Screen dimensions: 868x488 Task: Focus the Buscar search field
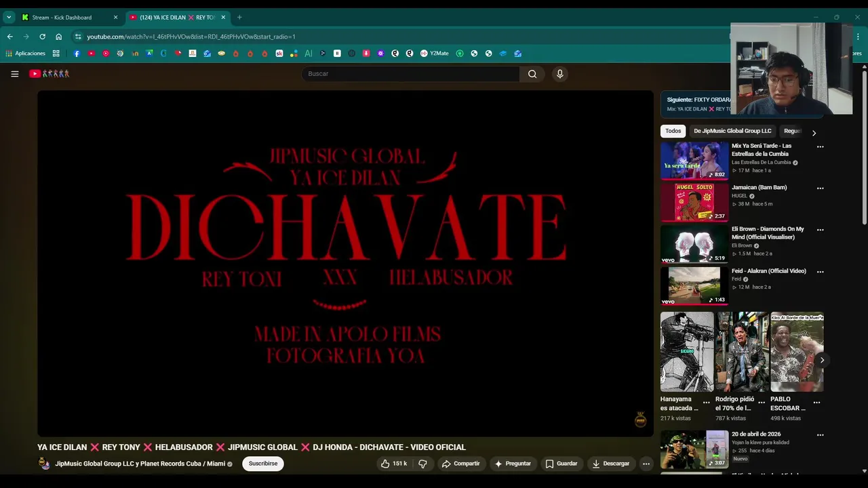[410, 74]
